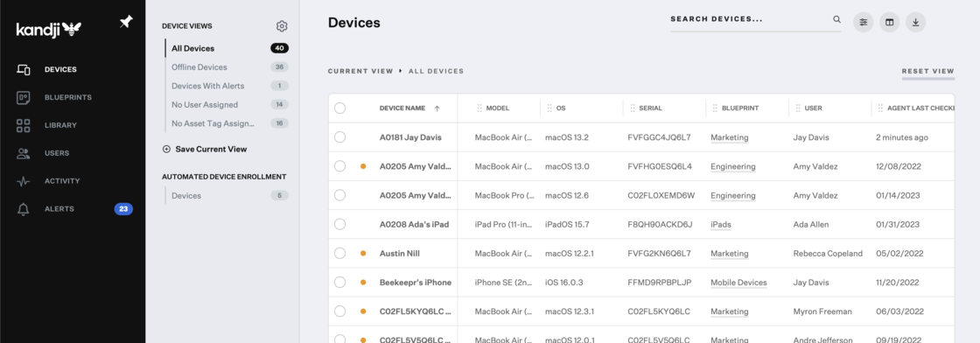Click serial FVFGGC4JQ6L7
This screenshot has width=980, height=343.
click(x=659, y=137)
